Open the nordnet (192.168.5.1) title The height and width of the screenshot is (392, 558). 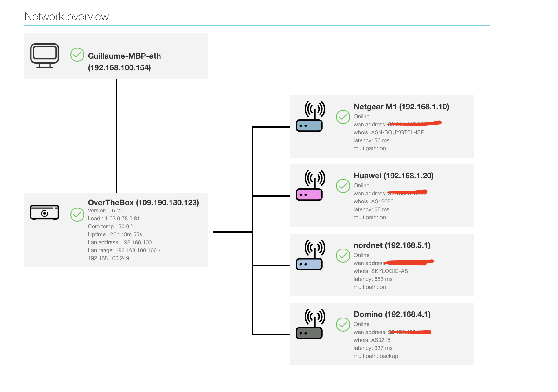click(392, 245)
